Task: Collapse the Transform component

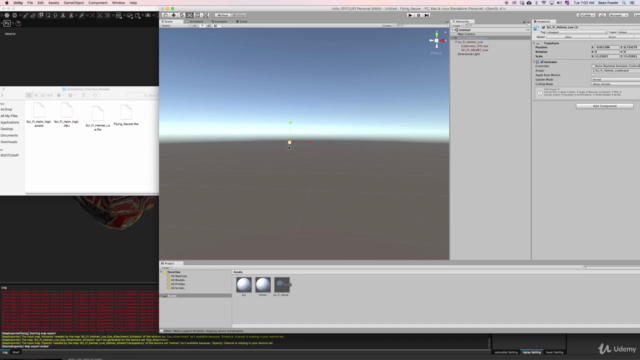Action: point(534,43)
